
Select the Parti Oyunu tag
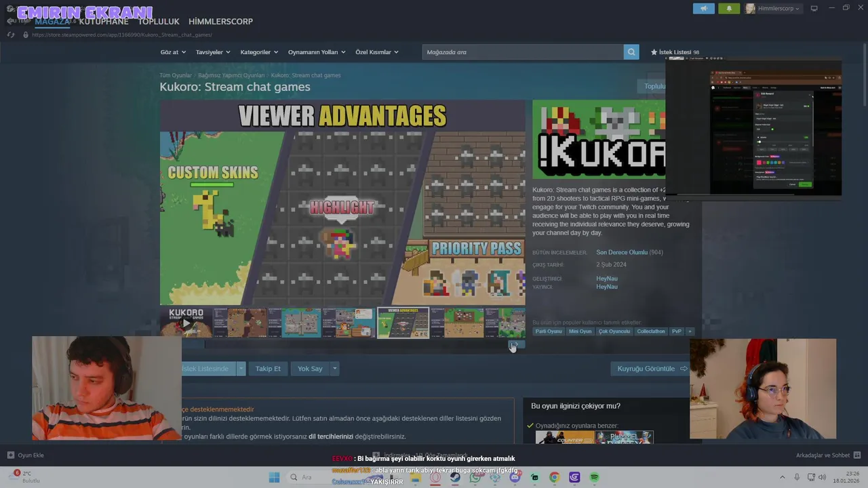point(549,331)
